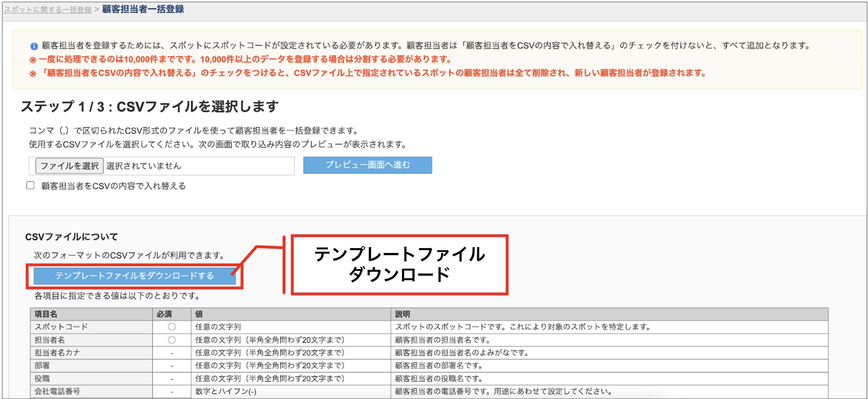Click the red warning about CSV replacement deletion
The height and width of the screenshot is (399, 868).
(x=368, y=73)
